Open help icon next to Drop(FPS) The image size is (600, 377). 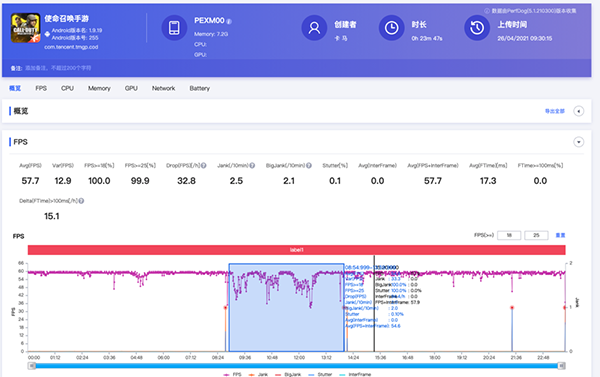tap(204, 165)
